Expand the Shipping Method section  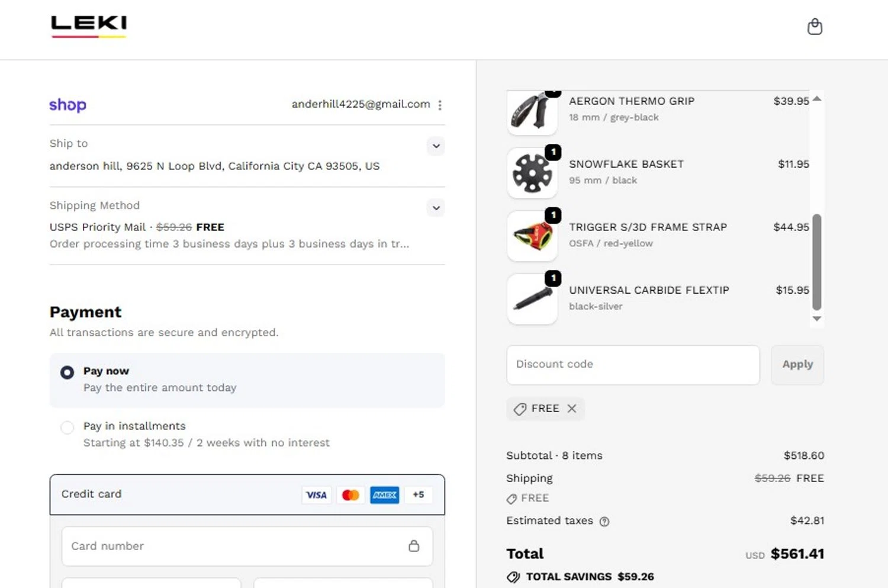pos(436,208)
